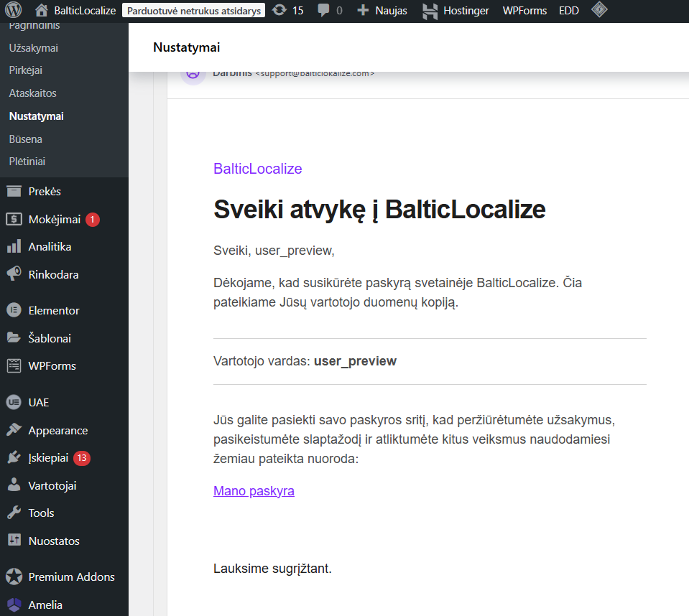
Task: Open the Užsakymai submenu item
Action: tap(33, 48)
